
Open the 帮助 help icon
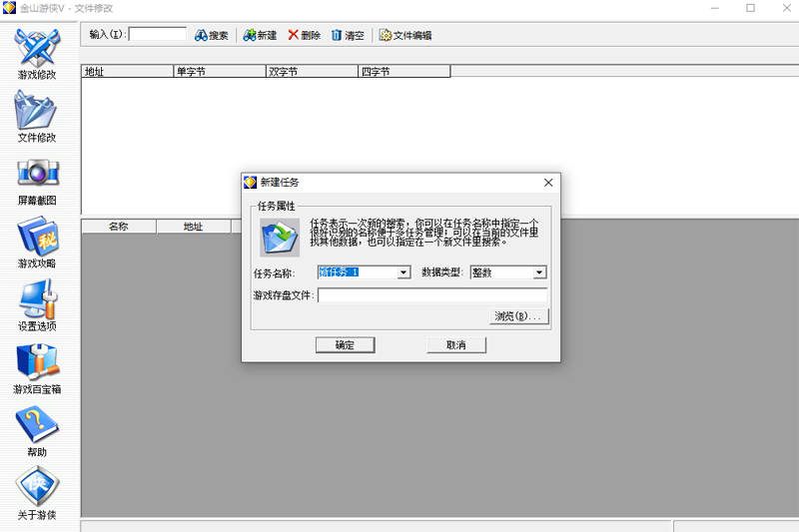37,426
